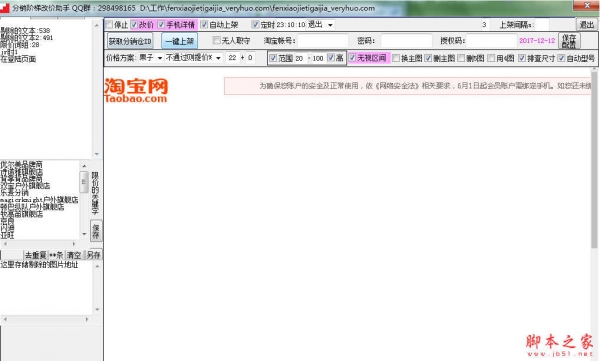Uncheck the 高 checkbox

(x=331, y=58)
